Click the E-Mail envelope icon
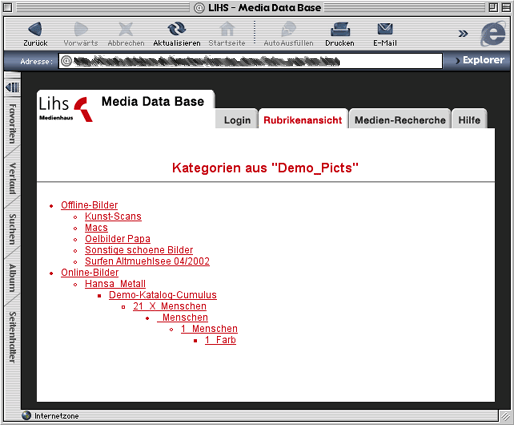The width and height of the screenshot is (514, 425). [385, 29]
